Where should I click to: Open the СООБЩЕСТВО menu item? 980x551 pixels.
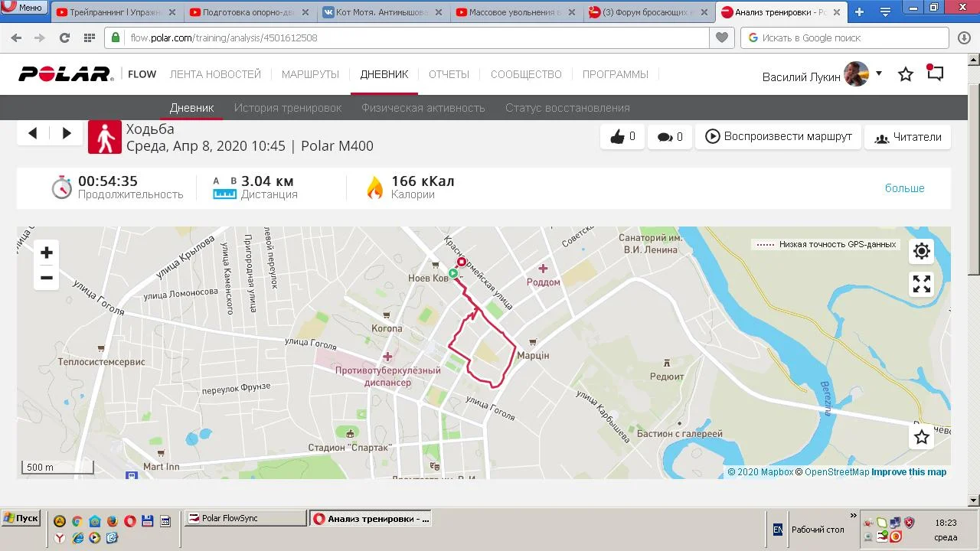pos(526,74)
